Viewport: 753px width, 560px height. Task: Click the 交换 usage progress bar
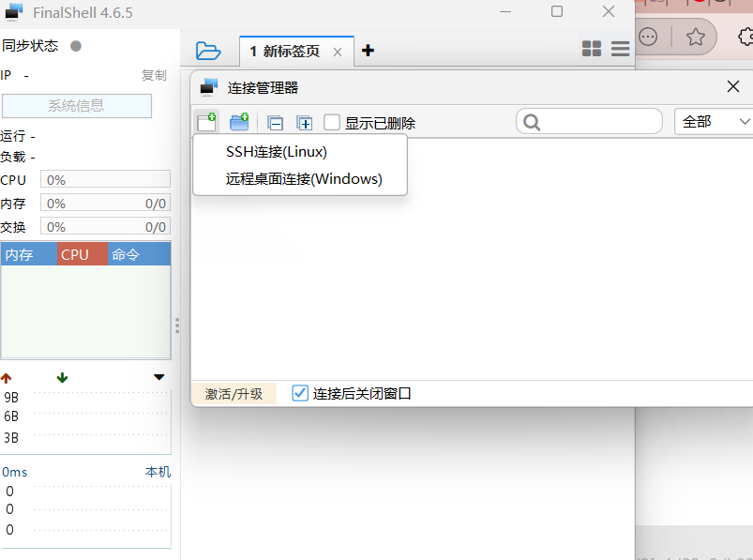(x=105, y=226)
